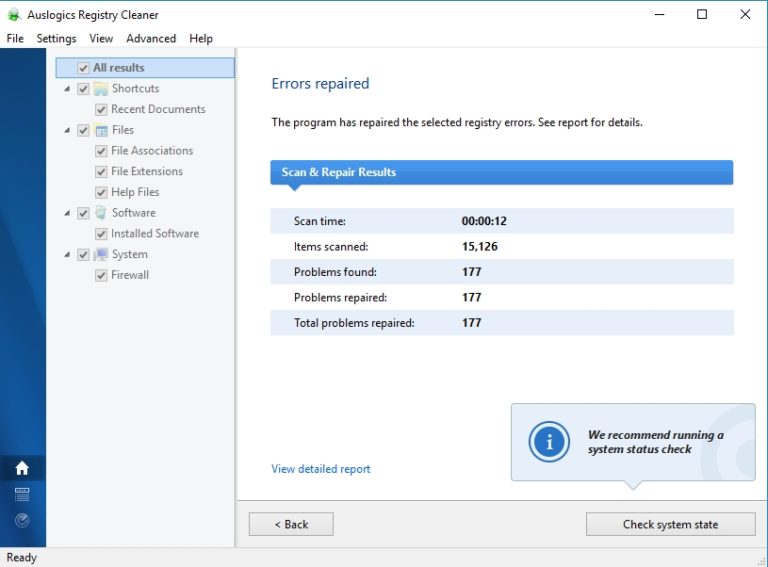Select the Installed Software tree item
The height and width of the screenshot is (567, 768).
click(x=155, y=233)
